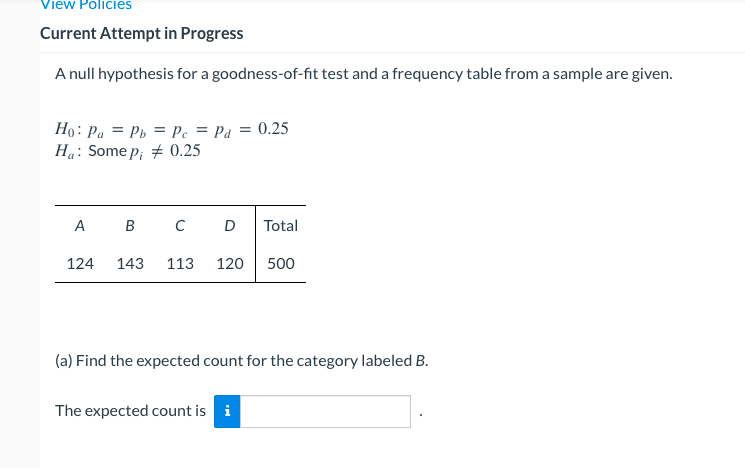The width and height of the screenshot is (745, 468).
Task: Click the part (a) question text
Action: (x=242, y=361)
